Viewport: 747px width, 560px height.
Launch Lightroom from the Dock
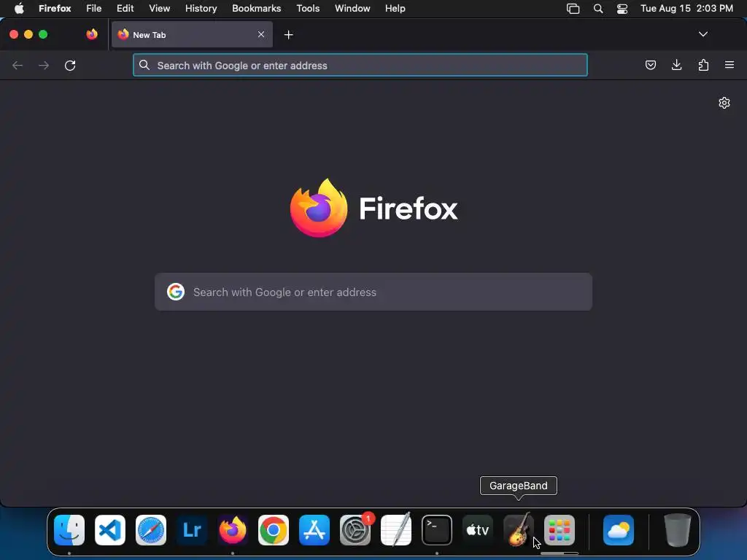(x=192, y=530)
